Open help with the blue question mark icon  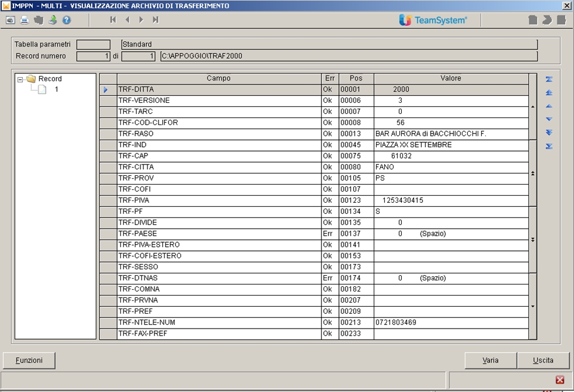click(66, 20)
